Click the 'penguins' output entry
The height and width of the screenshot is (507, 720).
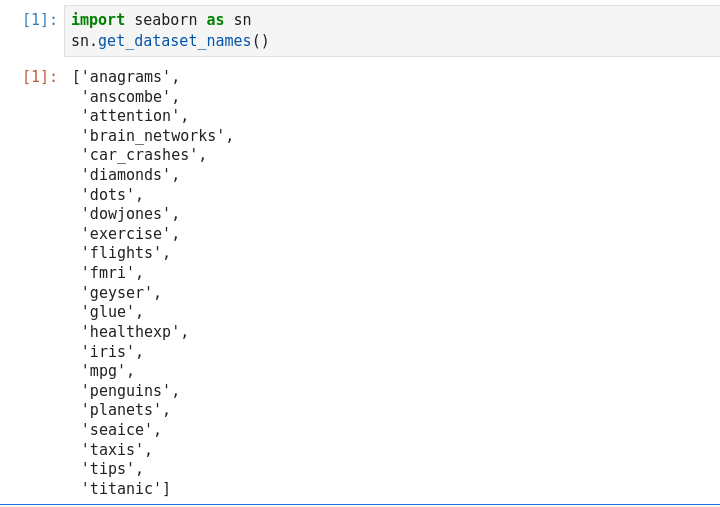[x=125, y=391]
